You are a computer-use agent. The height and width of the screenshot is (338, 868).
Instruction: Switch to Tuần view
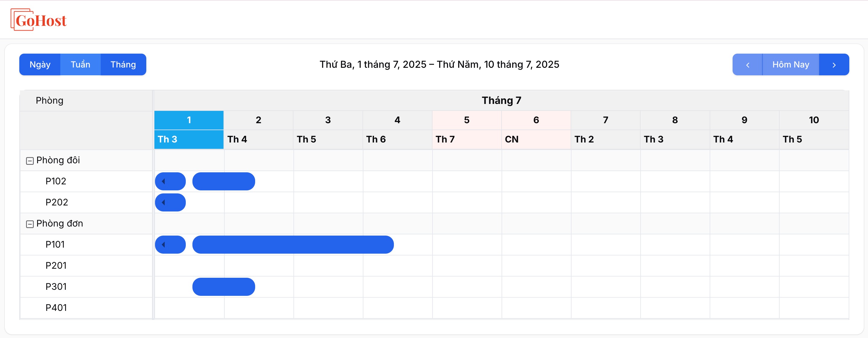[80, 65]
